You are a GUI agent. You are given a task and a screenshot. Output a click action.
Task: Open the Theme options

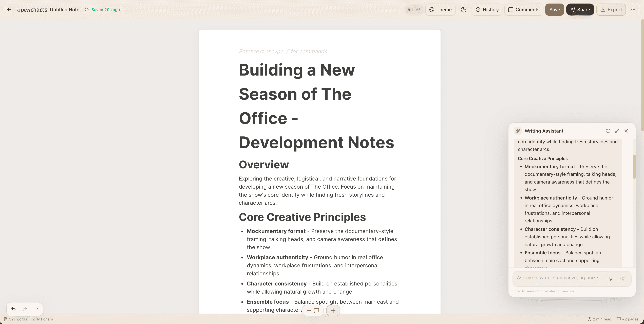(x=440, y=10)
